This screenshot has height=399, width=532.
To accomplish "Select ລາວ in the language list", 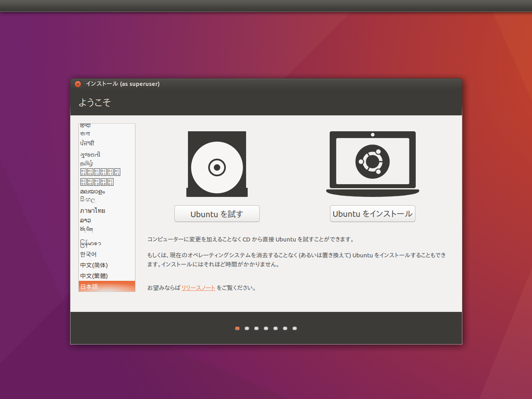I will click(x=107, y=220).
